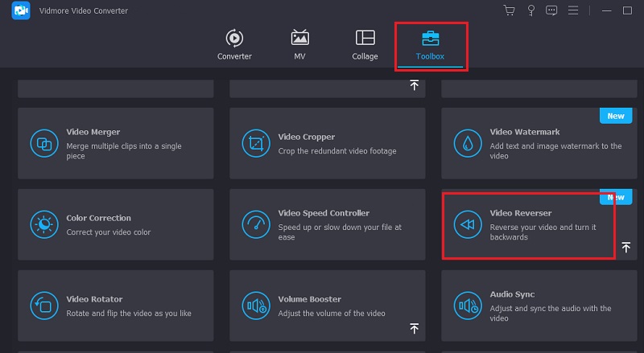This screenshot has height=353, width=644.
Task: Click the key registration icon
Action: 530,10
